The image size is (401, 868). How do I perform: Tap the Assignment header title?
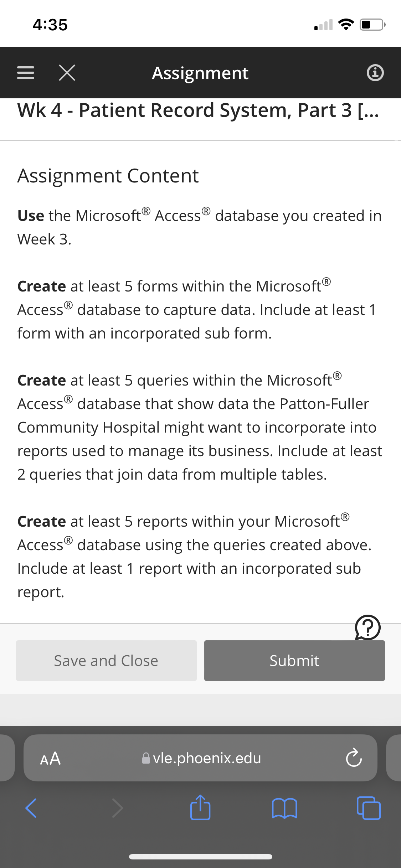point(200,73)
